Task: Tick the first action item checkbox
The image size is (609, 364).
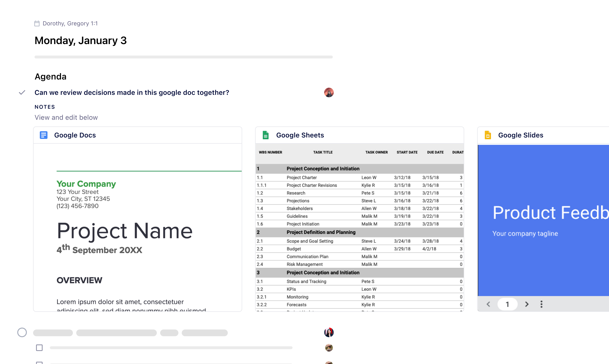Action: (39, 348)
